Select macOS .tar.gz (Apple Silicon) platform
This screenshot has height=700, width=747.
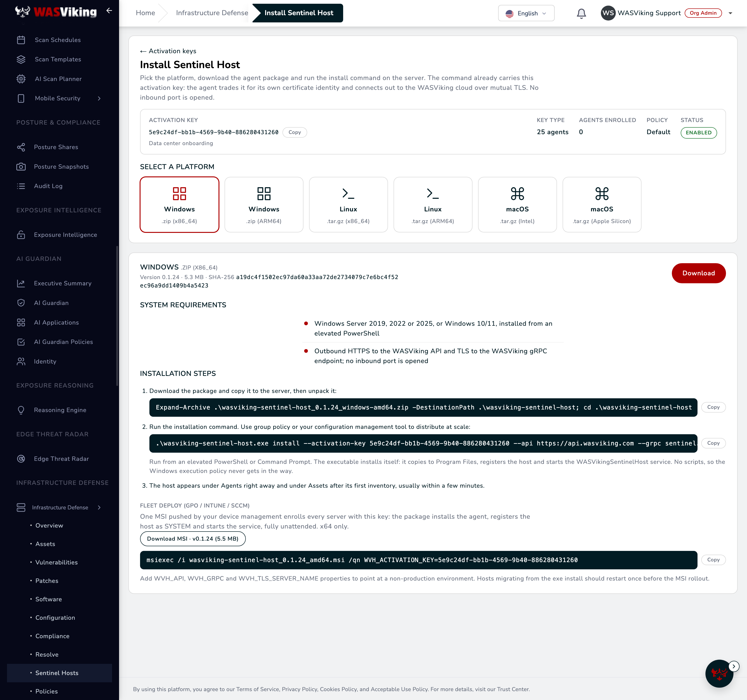coord(602,205)
